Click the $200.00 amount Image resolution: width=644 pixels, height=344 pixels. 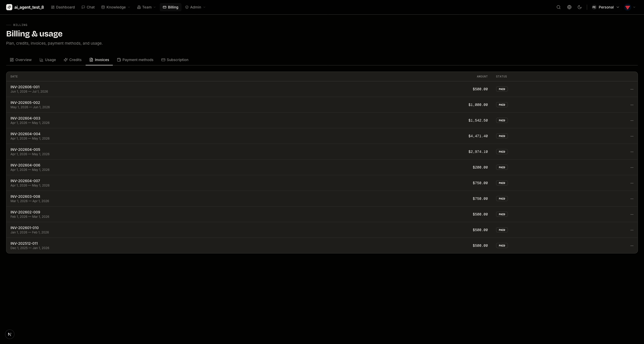[480, 167]
